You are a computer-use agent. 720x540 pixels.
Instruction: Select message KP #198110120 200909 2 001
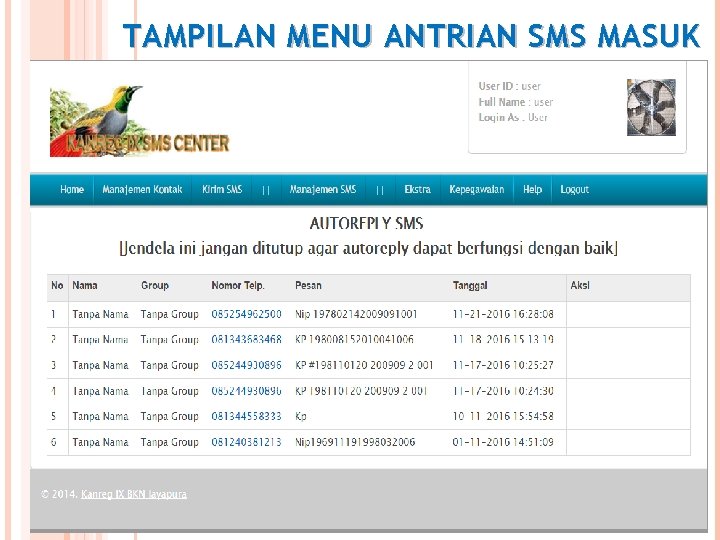[365, 365]
